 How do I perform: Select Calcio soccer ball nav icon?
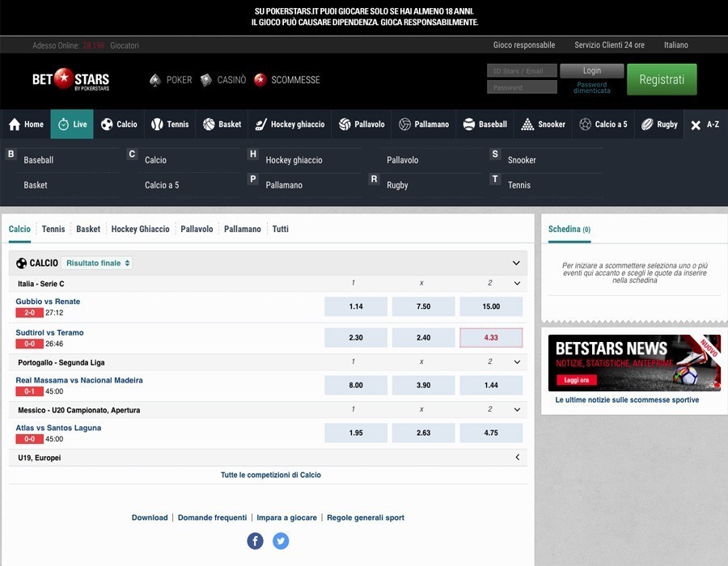click(107, 125)
